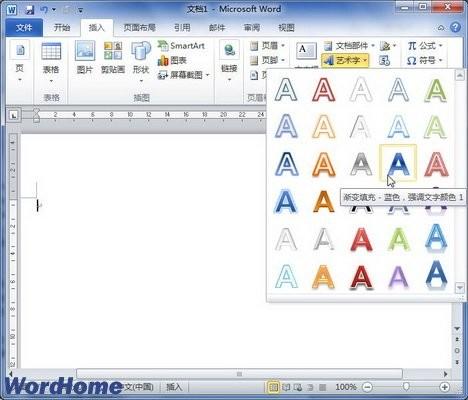Viewport: 468px width, 400px height.
Task: Open Word help question mark icon
Action: 455,27
